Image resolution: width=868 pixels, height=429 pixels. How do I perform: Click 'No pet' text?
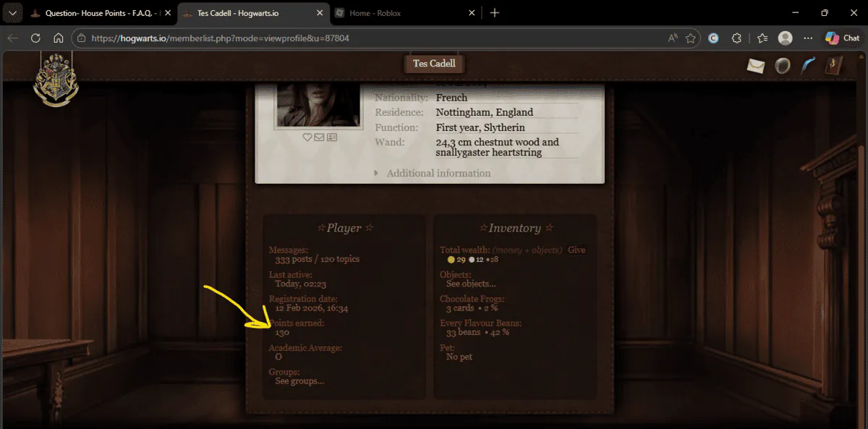click(459, 357)
